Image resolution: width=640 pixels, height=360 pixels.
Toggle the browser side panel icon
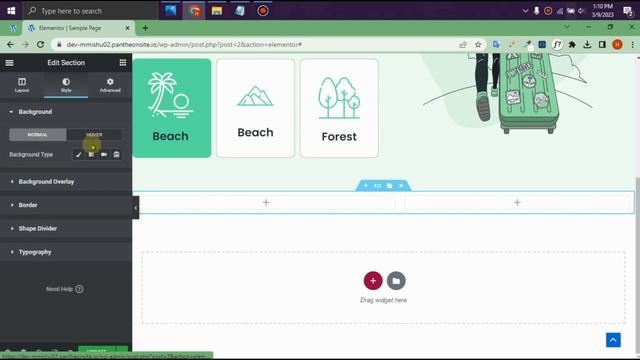click(602, 44)
